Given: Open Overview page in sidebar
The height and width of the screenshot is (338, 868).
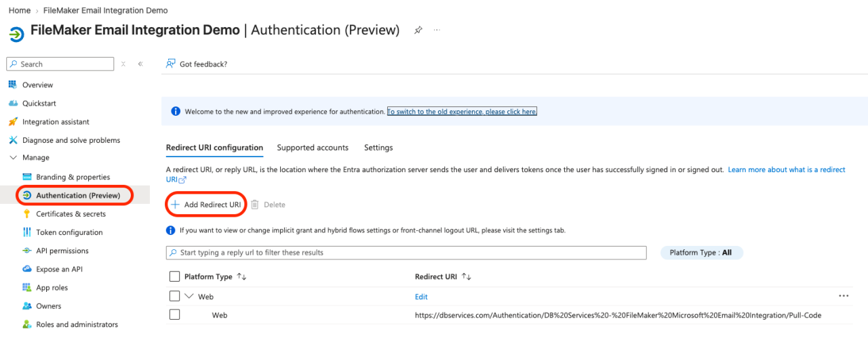Looking at the screenshot, I should pos(37,85).
